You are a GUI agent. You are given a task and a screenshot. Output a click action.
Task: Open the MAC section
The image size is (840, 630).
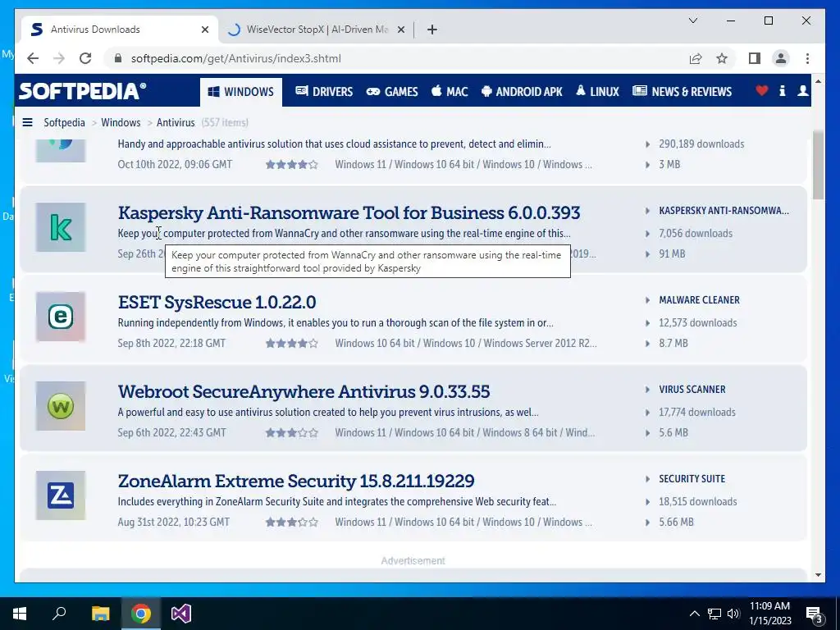pos(450,92)
